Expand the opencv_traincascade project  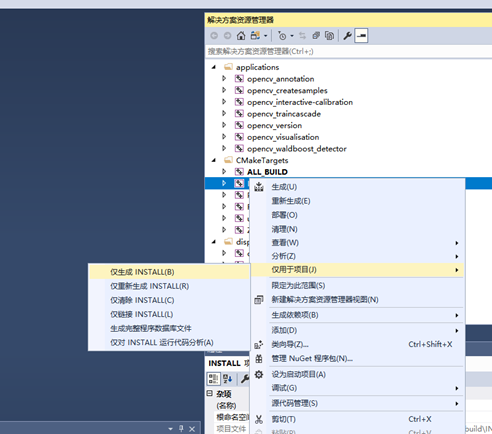pos(224,114)
